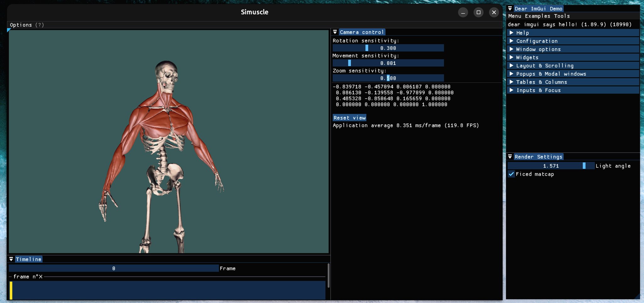Click the ImGui Demo window corner grip
The width and height of the screenshot is (644, 303).
click(637, 296)
